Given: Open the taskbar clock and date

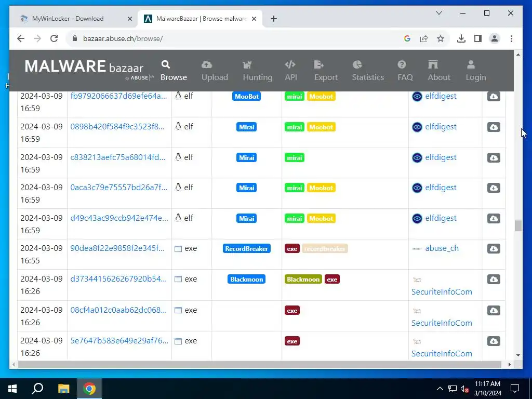Looking at the screenshot, I should point(487,389).
